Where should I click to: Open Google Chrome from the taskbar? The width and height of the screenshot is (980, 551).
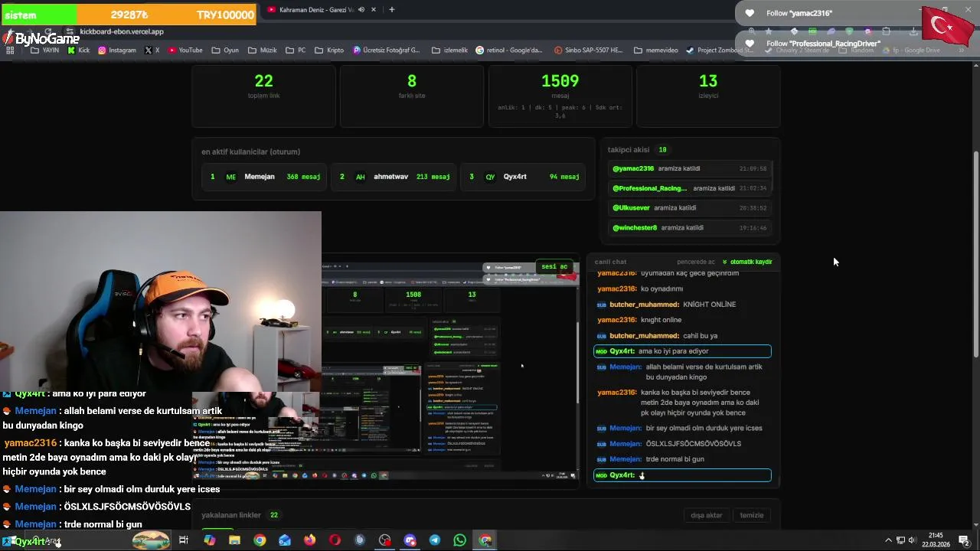point(260,540)
